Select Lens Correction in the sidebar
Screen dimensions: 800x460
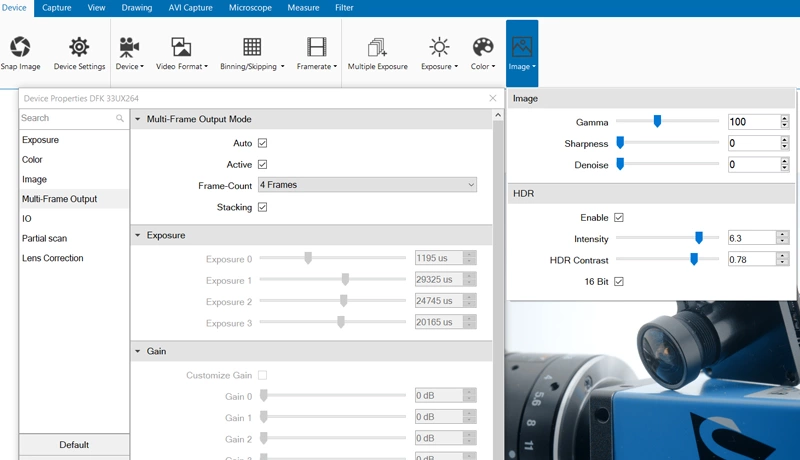tap(53, 258)
